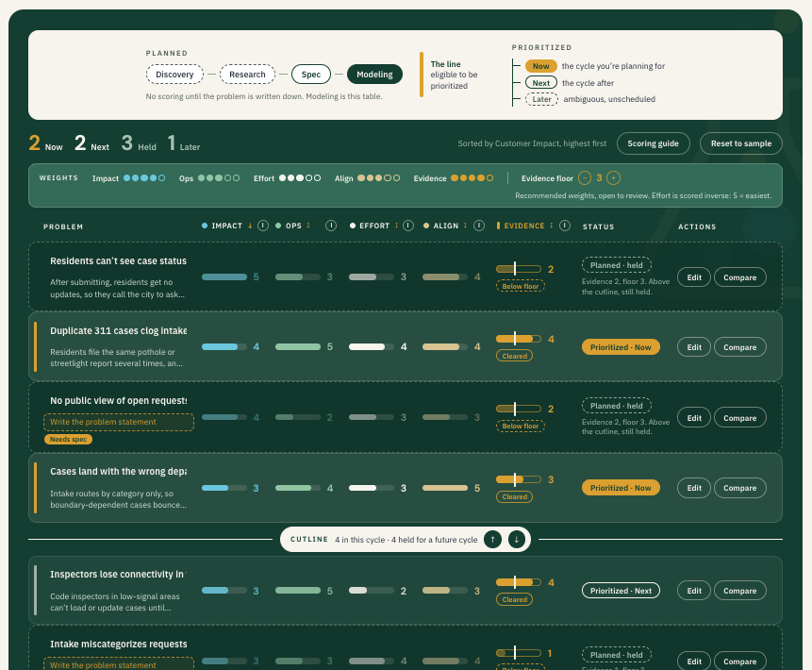Open the info icon next to the IMPACT column
This screenshot has height=670, width=812.
coord(263,226)
